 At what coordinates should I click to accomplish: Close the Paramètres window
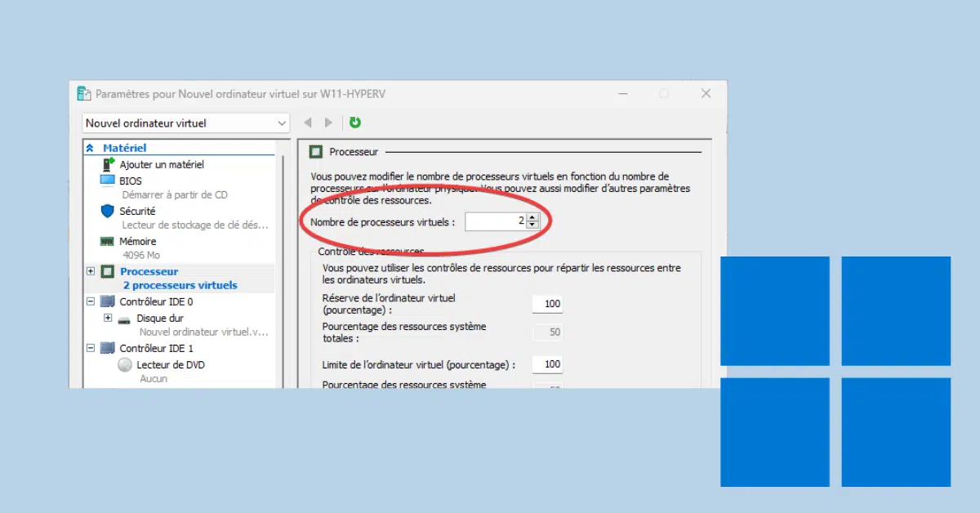point(706,94)
